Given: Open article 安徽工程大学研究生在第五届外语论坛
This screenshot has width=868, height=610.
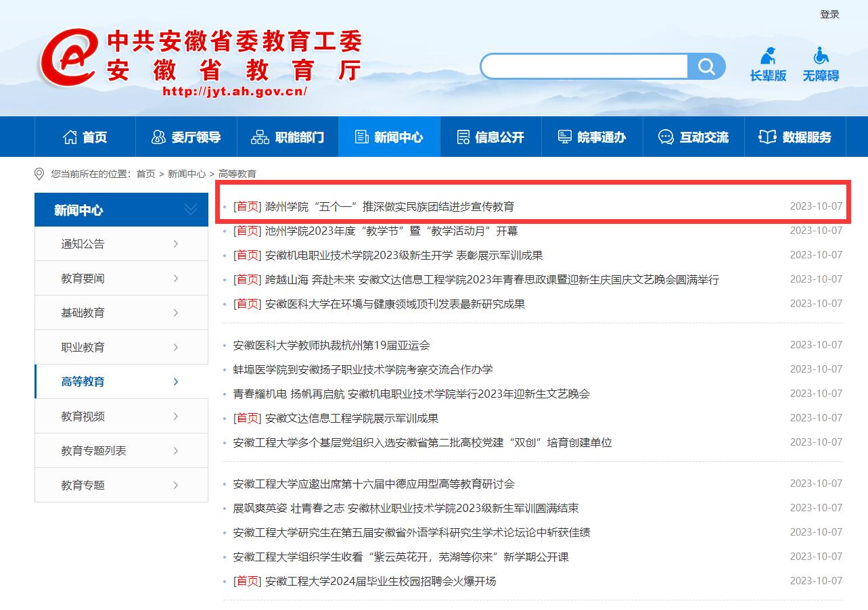Looking at the screenshot, I should pos(411,532).
